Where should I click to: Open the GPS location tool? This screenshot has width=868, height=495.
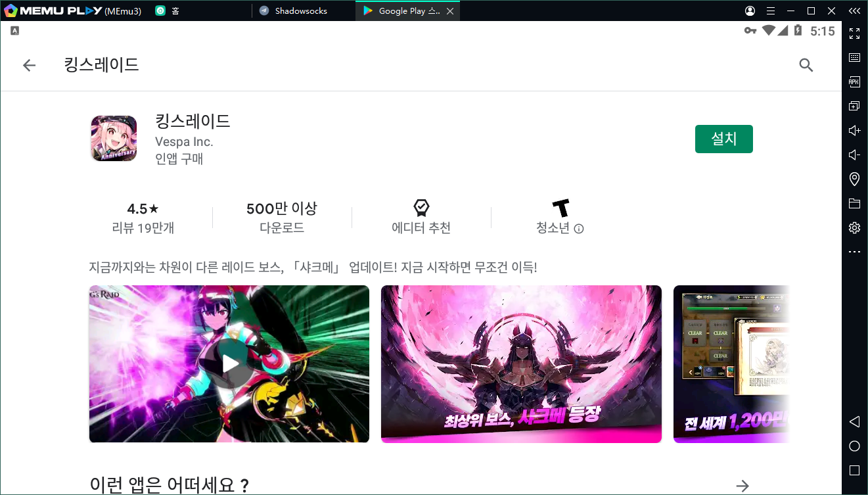[854, 179]
